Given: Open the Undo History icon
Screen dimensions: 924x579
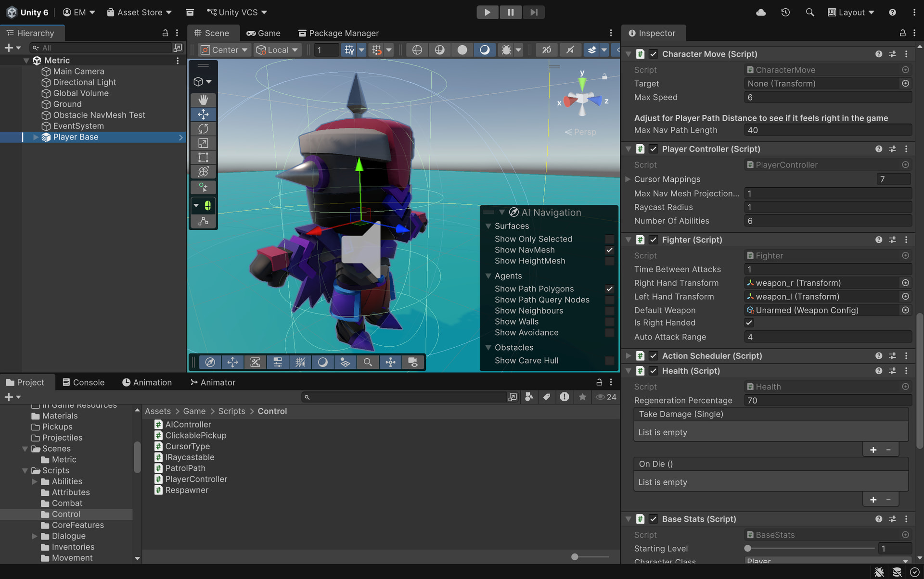Looking at the screenshot, I should coord(785,12).
